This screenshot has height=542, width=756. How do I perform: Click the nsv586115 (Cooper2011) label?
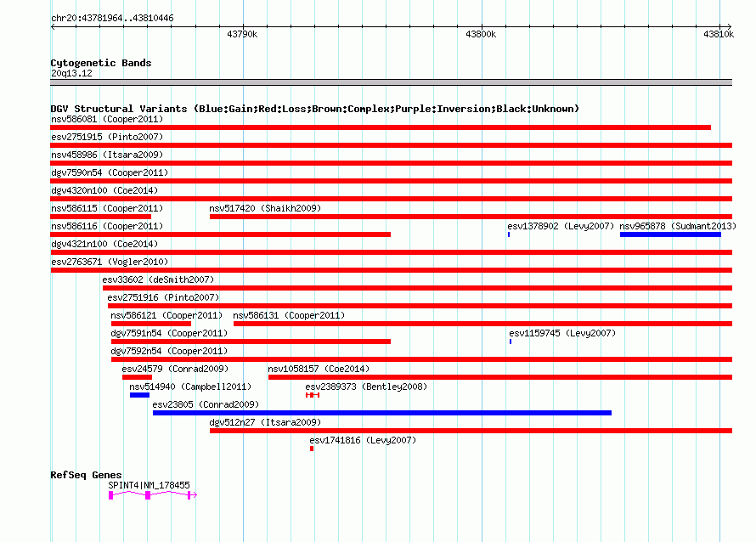pyautogui.click(x=107, y=208)
